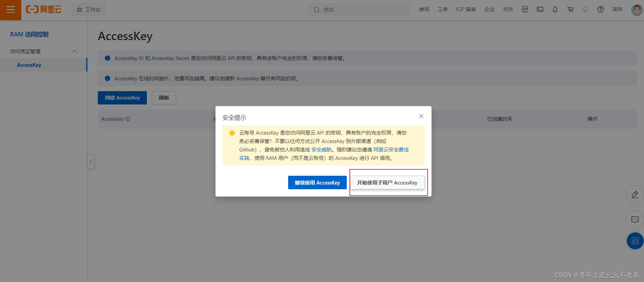Open the orange hamburger menu
The image size is (644, 282).
[10, 10]
